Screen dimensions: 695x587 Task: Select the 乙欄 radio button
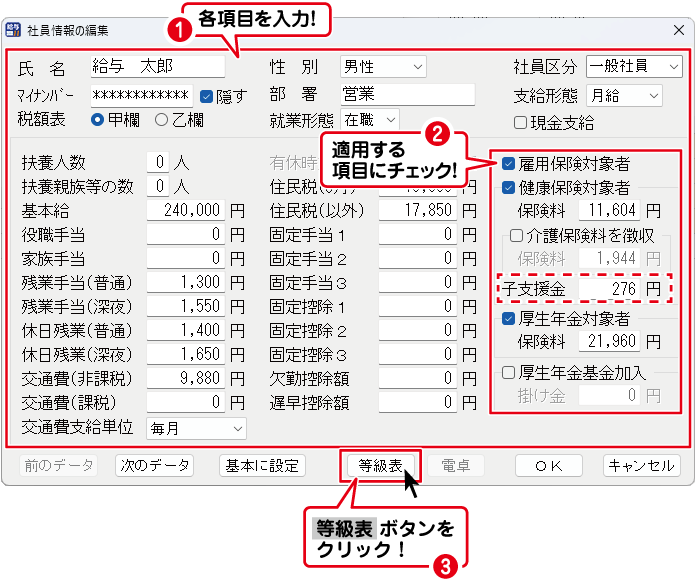pos(162,120)
